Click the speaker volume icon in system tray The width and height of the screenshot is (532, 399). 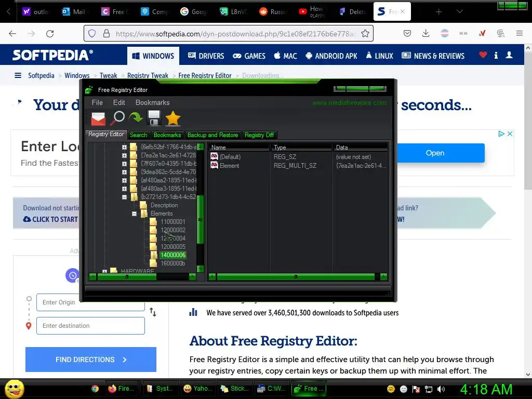pos(441,389)
